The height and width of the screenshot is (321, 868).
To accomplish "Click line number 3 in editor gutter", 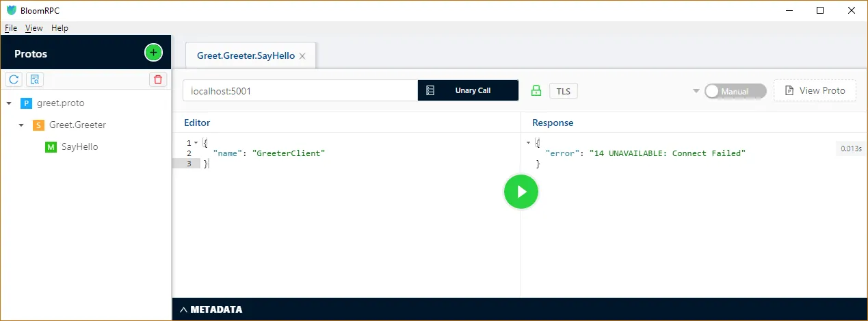I will [x=189, y=164].
